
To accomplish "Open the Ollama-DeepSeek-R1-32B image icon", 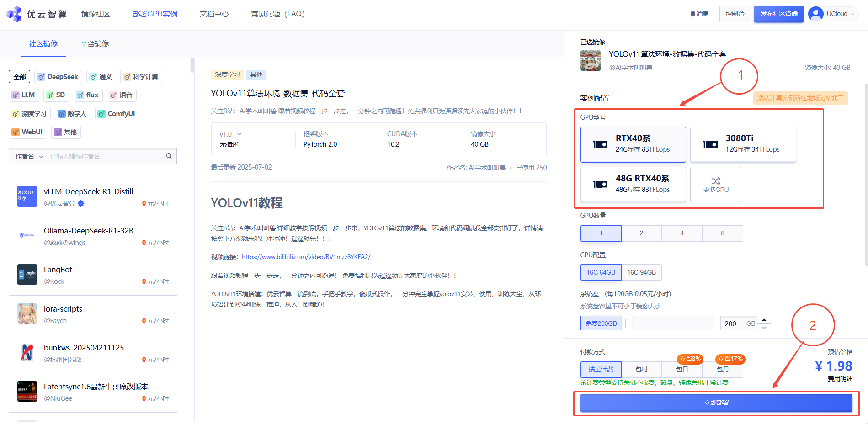I will click(x=27, y=235).
